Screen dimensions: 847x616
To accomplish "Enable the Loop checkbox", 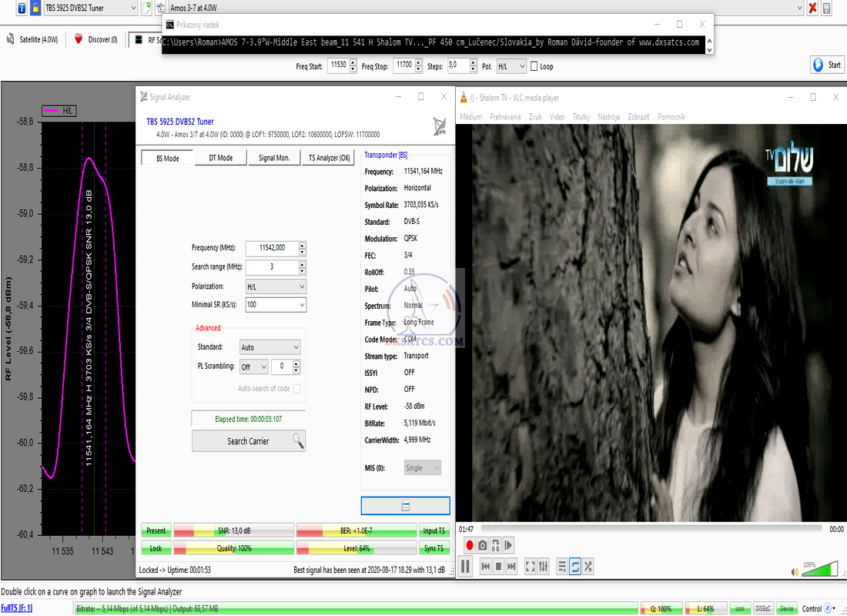I will click(534, 66).
